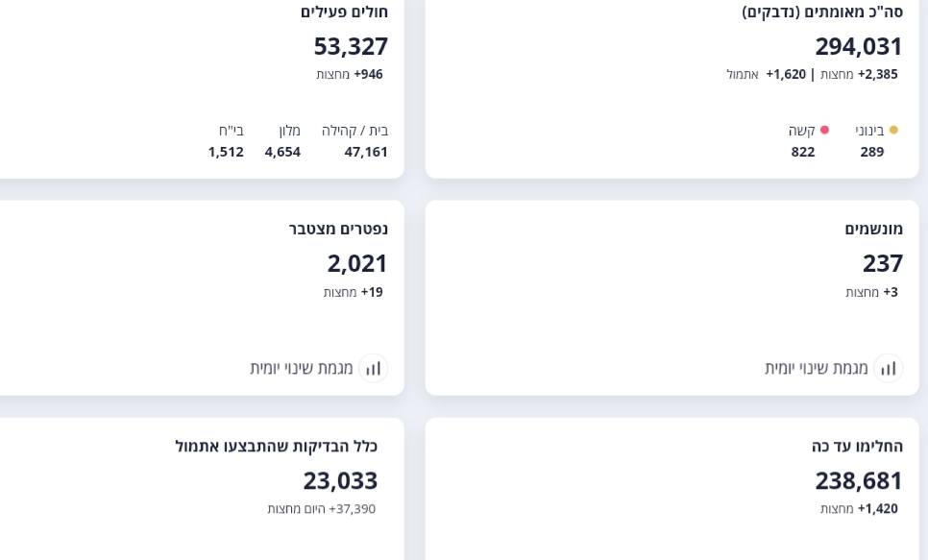The height and width of the screenshot is (560, 928).
Task: Click the chart icon in the נפטרים מצטבר card
Action: (x=373, y=368)
